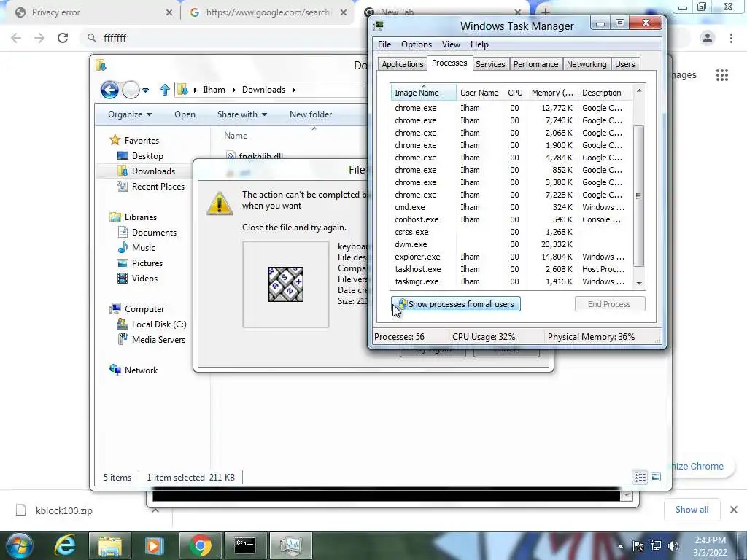Switch to the Performance tab

tap(535, 64)
